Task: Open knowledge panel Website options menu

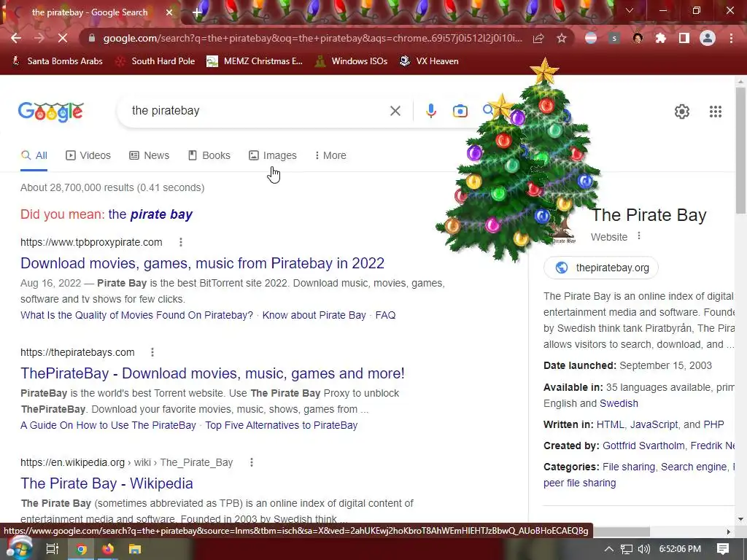Action: click(639, 236)
